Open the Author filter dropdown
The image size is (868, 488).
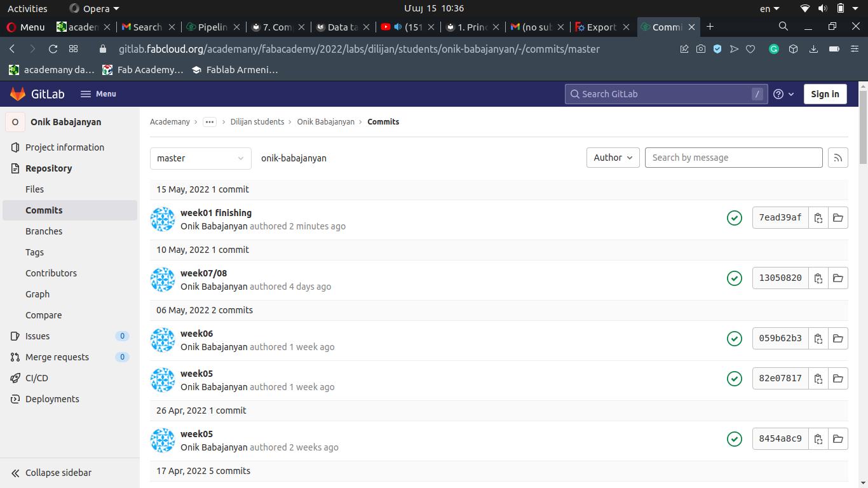point(613,158)
